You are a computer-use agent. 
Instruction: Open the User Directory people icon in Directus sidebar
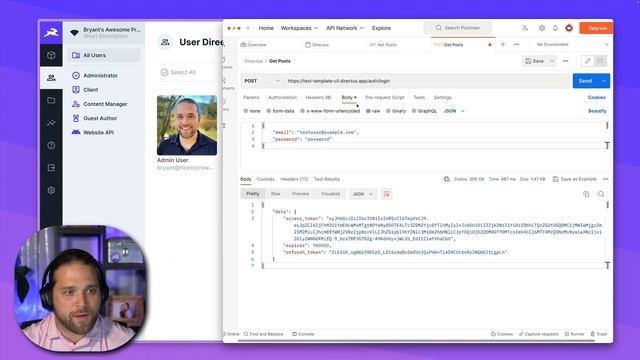[51, 78]
